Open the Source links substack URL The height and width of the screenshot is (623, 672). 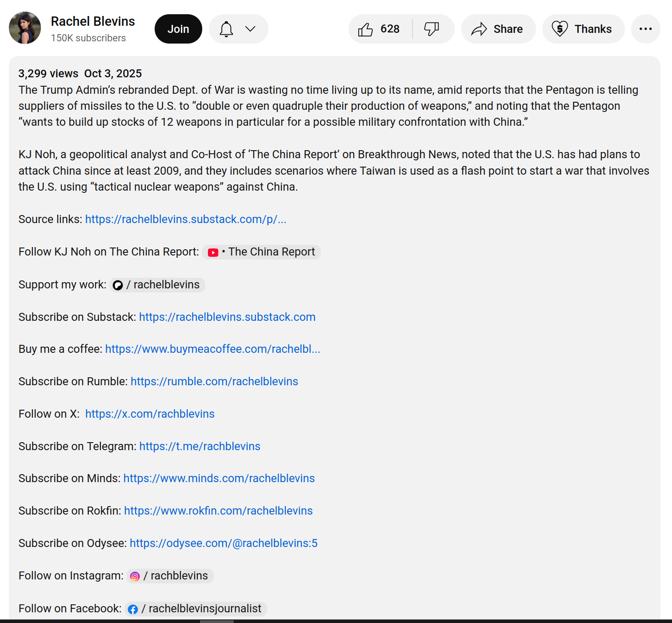[185, 220]
